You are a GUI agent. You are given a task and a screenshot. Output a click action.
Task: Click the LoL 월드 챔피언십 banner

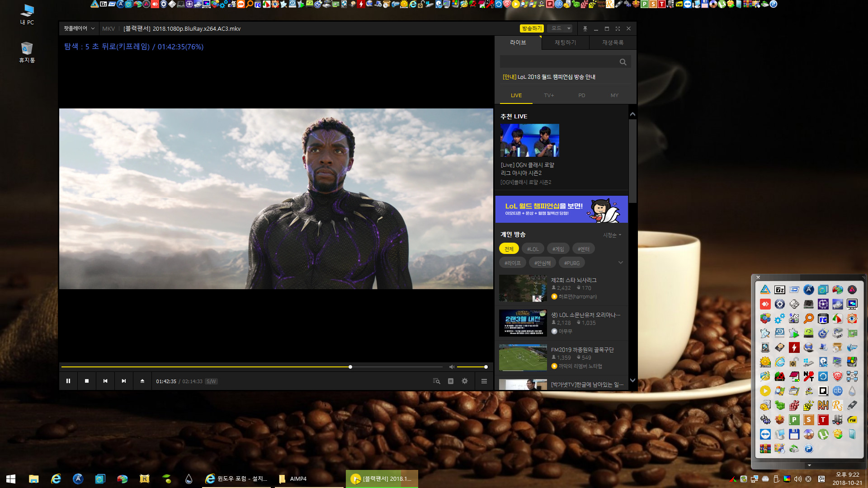(561, 209)
